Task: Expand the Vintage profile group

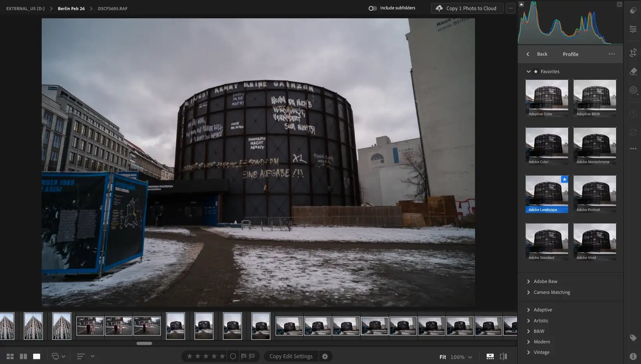Action: point(528,352)
